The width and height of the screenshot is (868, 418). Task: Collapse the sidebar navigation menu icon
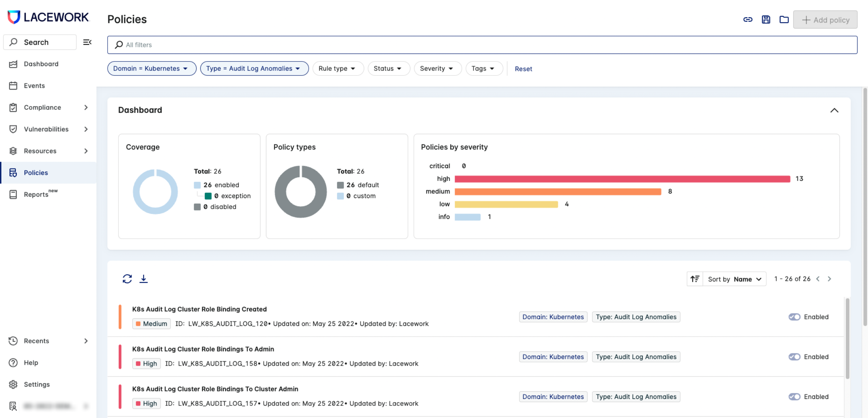point(87,42)
